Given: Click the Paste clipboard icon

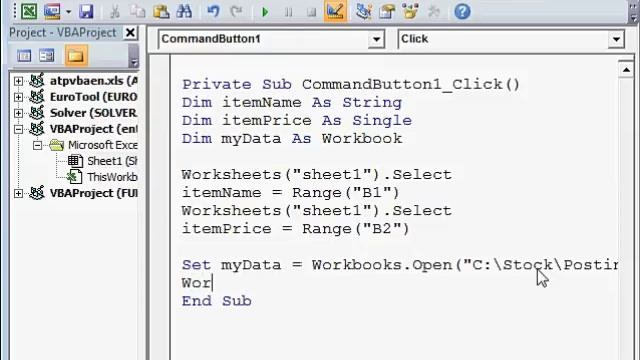Looking at the screenshot, I should point(161,11).
